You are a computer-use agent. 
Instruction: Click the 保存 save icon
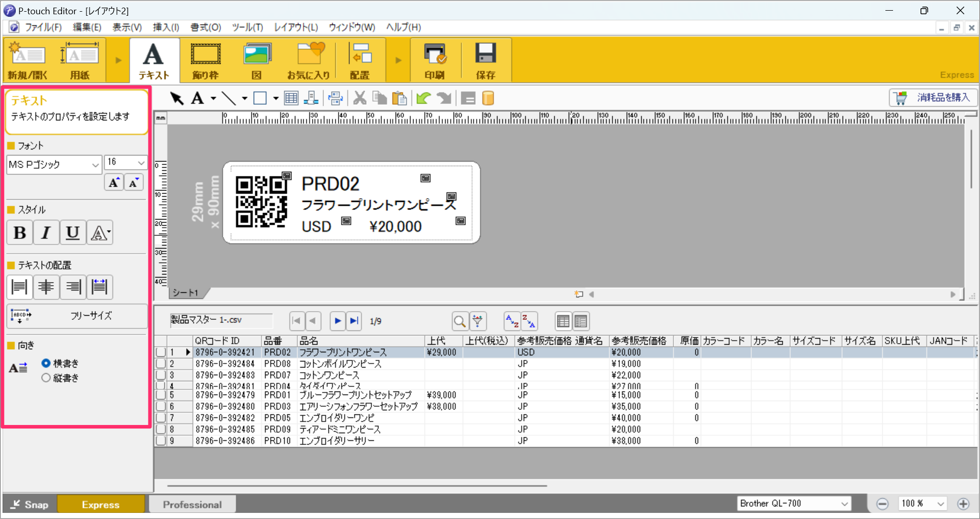pyautogui.click(x=486, y=60)
